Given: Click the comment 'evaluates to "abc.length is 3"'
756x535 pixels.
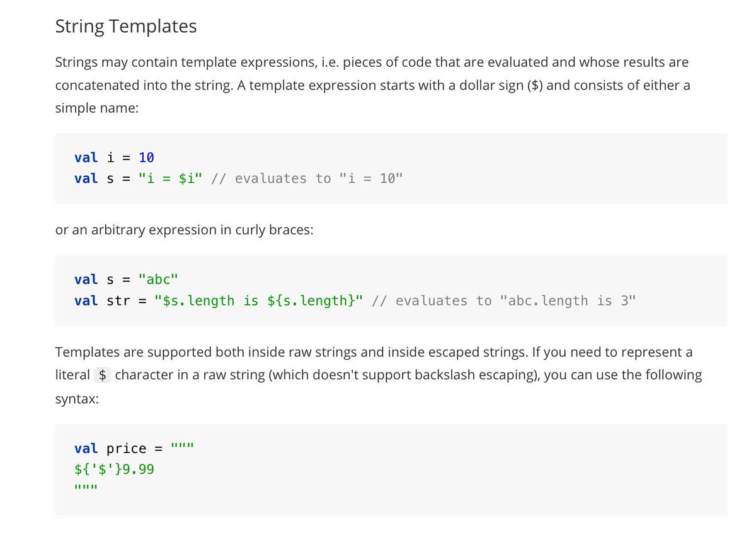Looking at the screenshot, I should (x=504, y=301).
